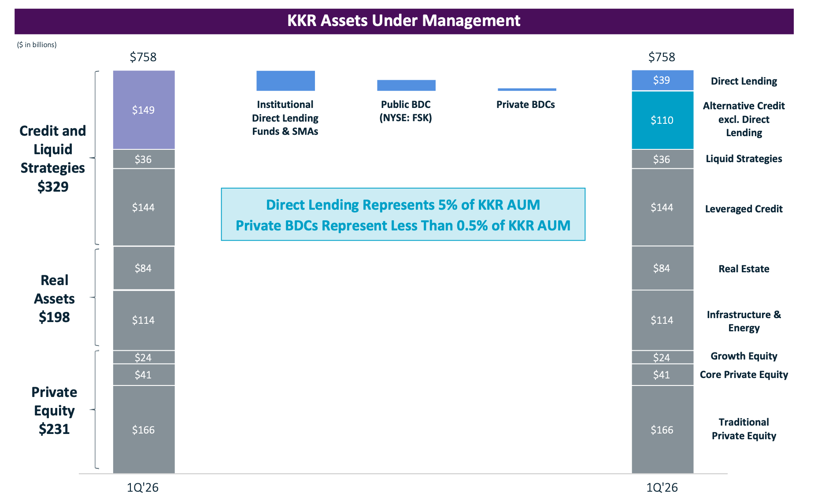Viewport: 814px width, 504px height.
Task: Click the Institutional Direct Lending blue bar
Action: 285,81
